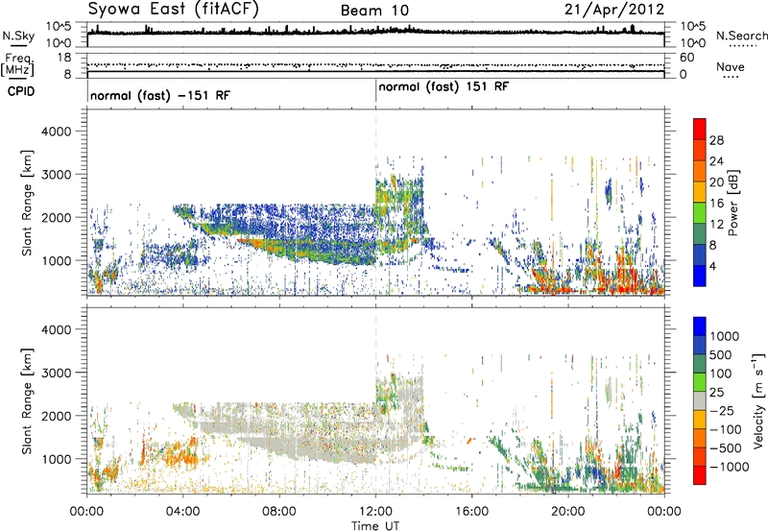Select 'normal (fast) -151 RF' CPID text

pos(159,95)
